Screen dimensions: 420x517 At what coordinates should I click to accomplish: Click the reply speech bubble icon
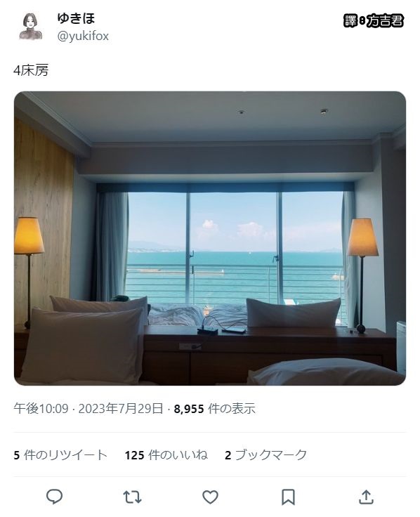54,497
